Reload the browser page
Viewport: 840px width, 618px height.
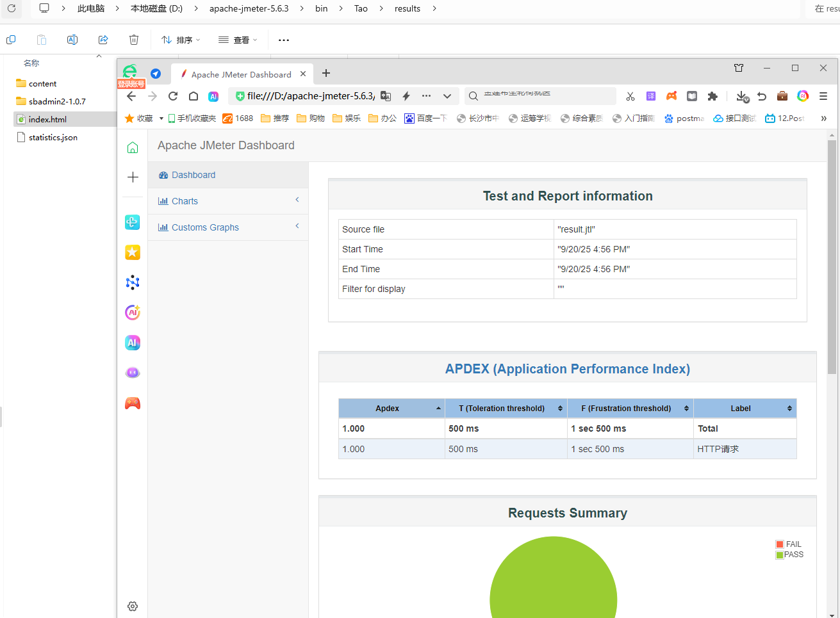click(x=173, y=96)
